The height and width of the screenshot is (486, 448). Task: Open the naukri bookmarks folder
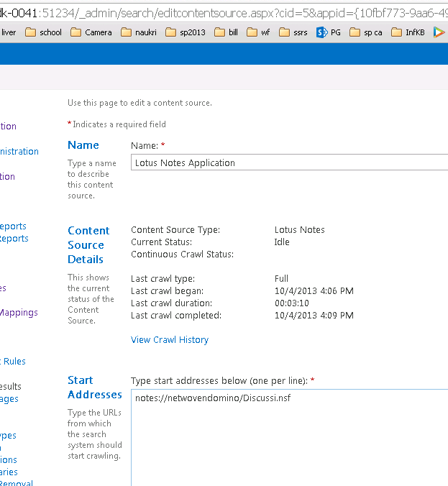[139, 32]
